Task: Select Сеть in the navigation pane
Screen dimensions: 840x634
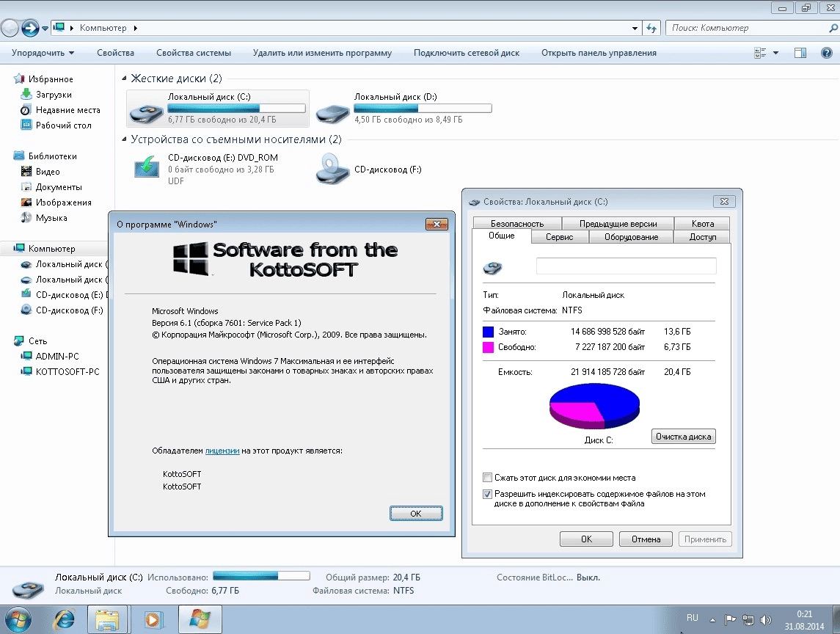Action: tap(37, 341)
